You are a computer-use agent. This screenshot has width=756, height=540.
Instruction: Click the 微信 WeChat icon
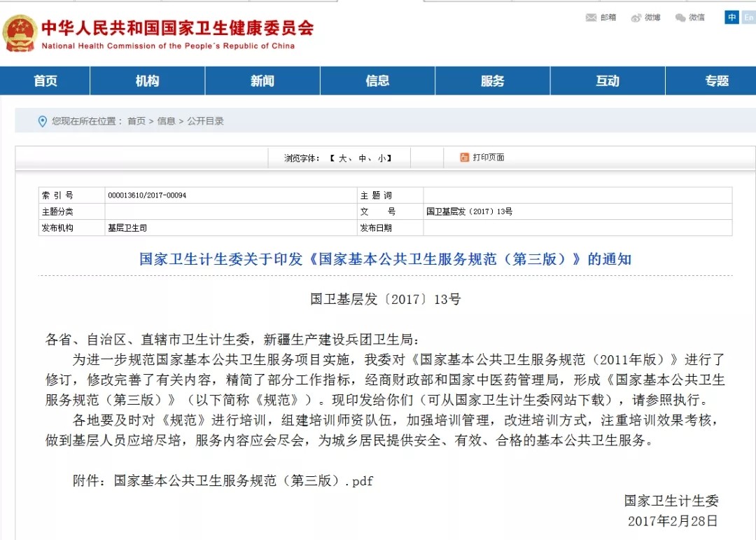tap(680, 18)
